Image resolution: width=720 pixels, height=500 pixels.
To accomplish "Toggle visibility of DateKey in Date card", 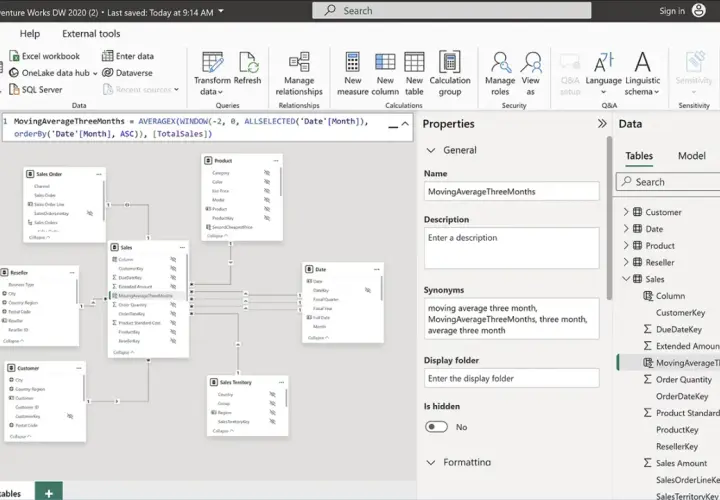I will click(x=368, y=290).
